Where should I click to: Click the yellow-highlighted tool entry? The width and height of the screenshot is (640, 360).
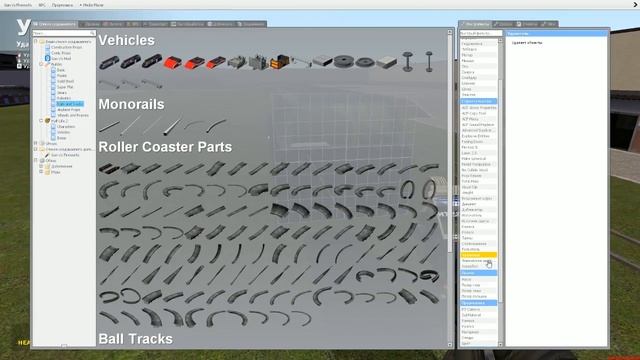tap(479, 255)
